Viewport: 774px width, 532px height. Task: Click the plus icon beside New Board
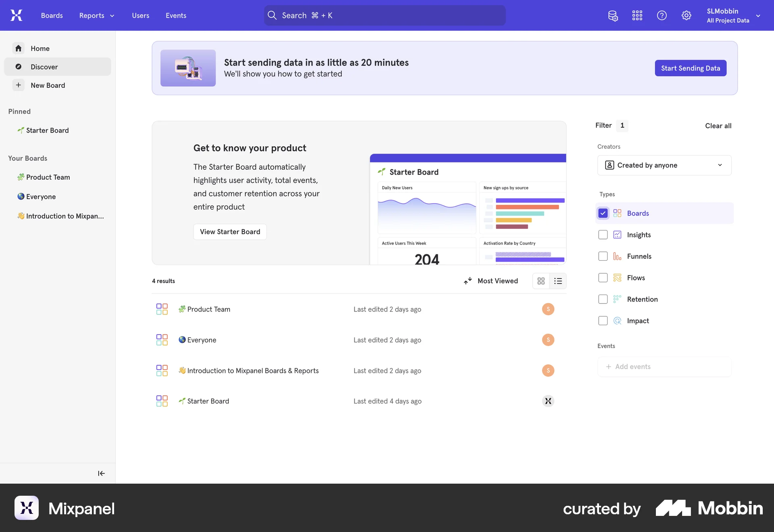click(19, 85)
